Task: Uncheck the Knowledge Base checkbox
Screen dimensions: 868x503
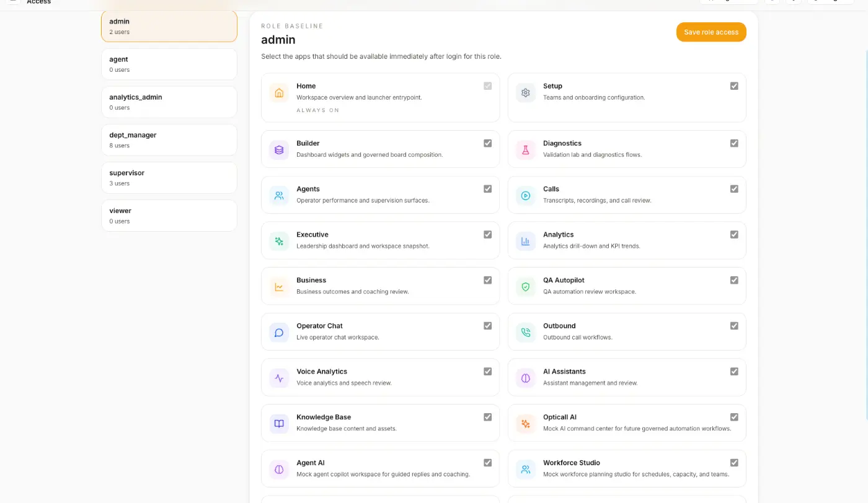Action: pos(487,417)
